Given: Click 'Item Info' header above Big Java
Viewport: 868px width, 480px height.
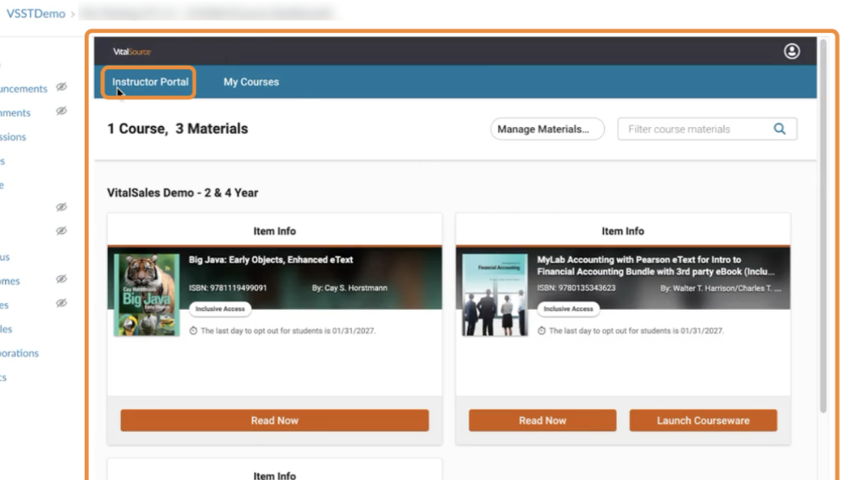Looking at the screenshot, I should (274, 231).
